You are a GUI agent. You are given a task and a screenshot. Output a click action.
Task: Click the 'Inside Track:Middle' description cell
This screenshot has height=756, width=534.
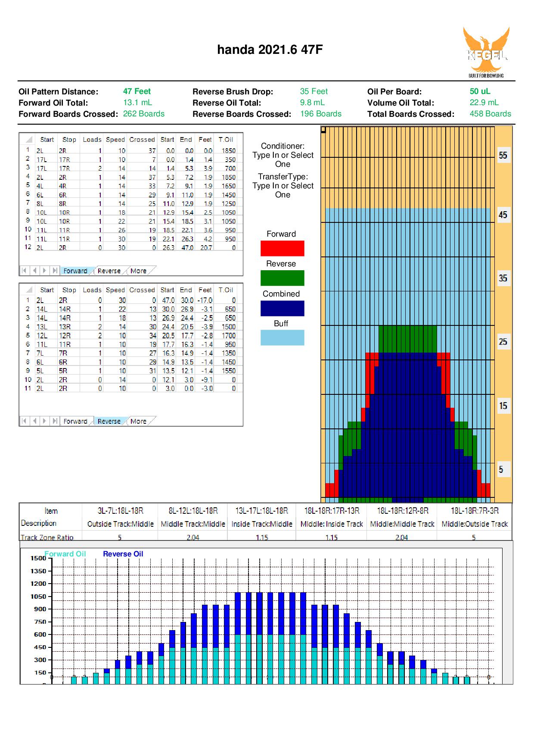point(262,524)
